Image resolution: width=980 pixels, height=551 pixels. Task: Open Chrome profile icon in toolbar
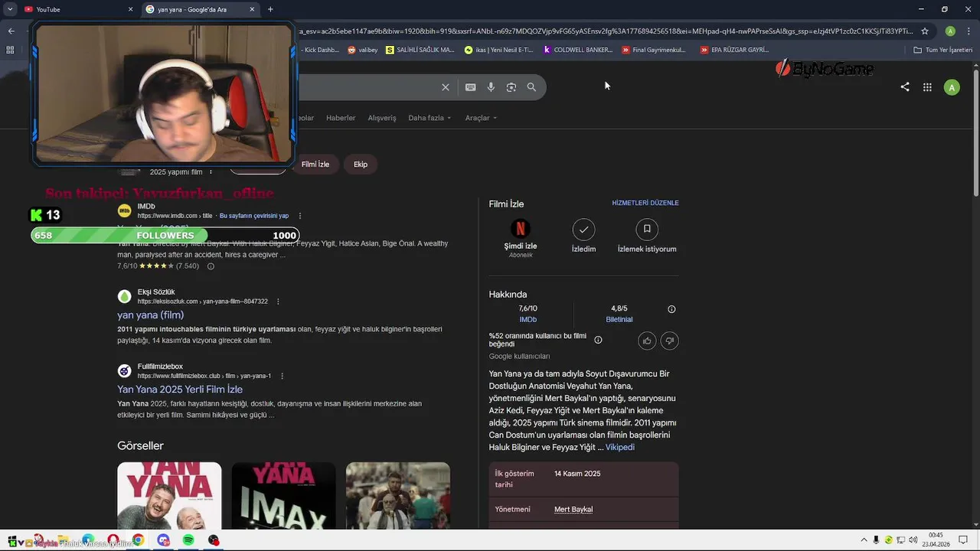950,31
